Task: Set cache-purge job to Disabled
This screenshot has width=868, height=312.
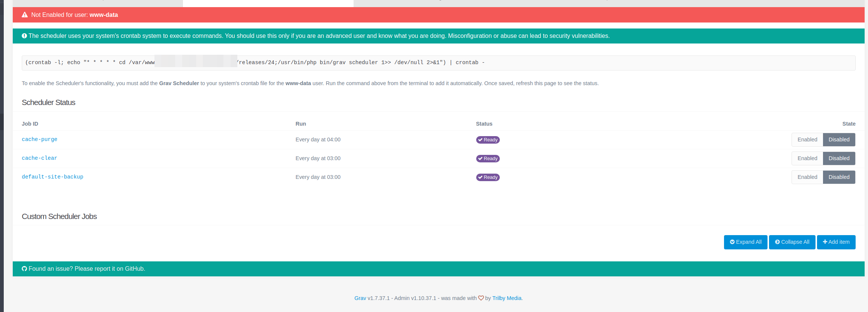Action: [839, 139]
